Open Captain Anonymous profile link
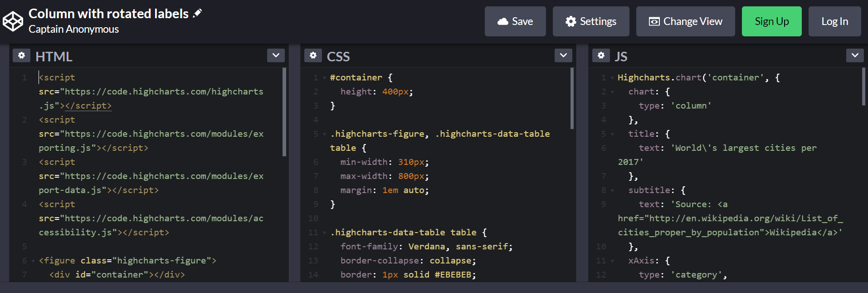 click(74, 29)
